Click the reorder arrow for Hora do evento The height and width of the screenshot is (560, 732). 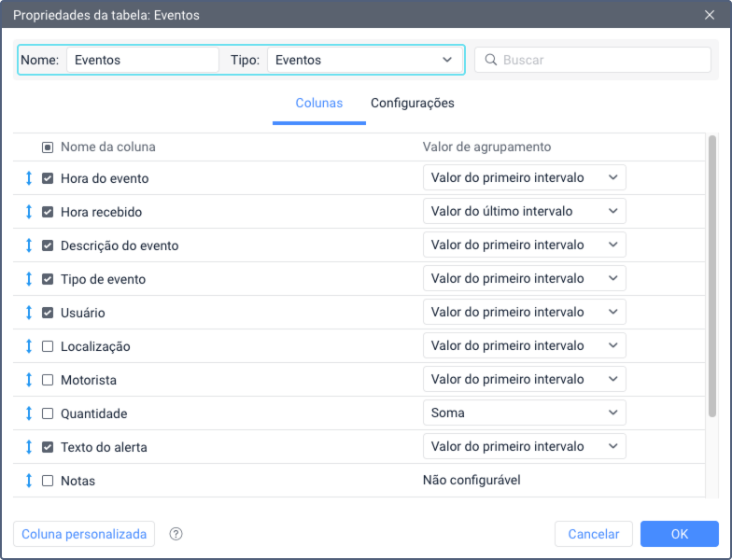coord(29,178)
